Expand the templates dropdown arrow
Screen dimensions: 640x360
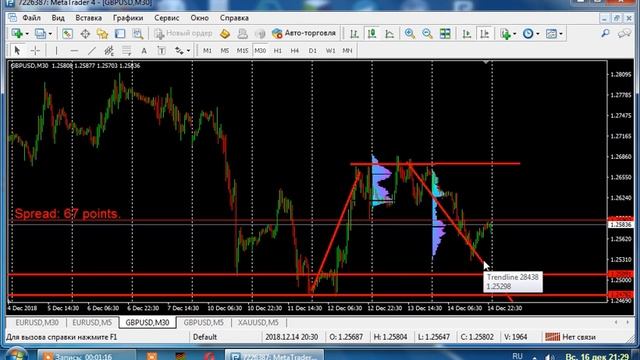point(561,34)
